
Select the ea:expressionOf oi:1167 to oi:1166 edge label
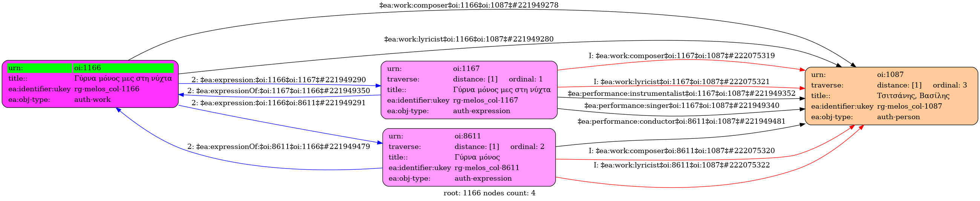coord(279,91)
